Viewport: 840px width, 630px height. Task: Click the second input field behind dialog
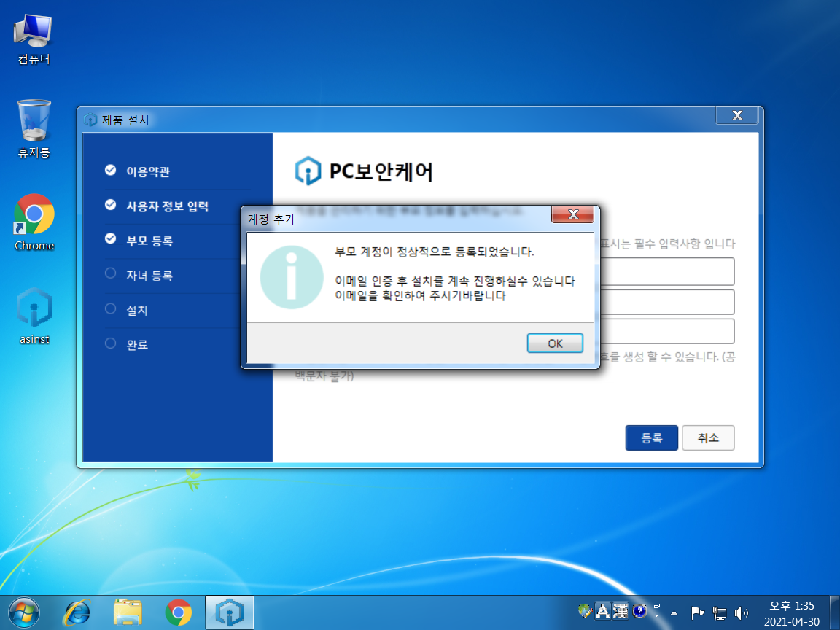666,302
